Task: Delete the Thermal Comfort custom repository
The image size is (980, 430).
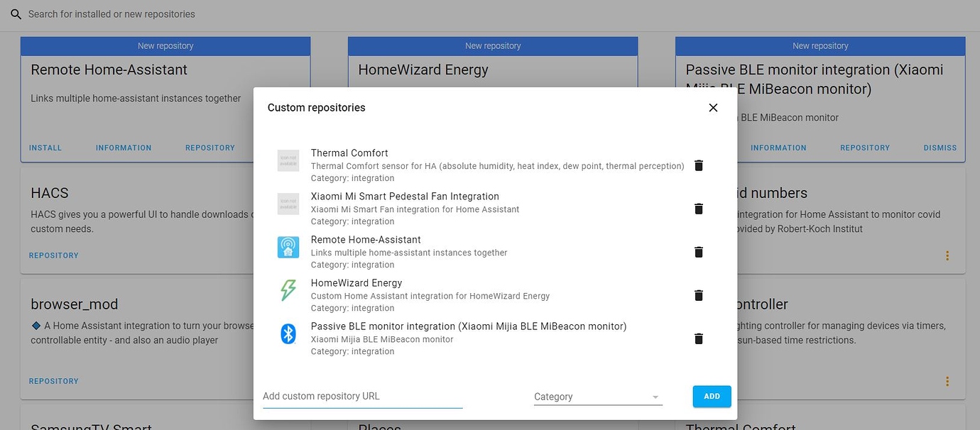Action: pos(699,165)
